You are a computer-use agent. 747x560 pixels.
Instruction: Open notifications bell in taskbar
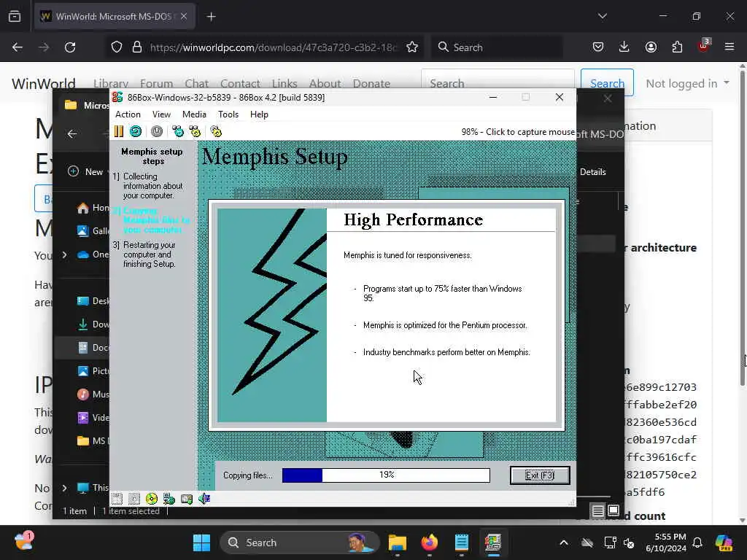point(697,542)
